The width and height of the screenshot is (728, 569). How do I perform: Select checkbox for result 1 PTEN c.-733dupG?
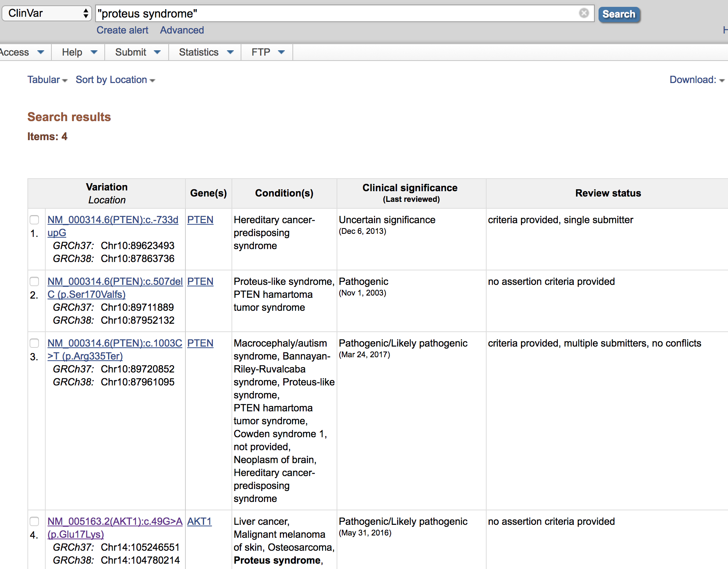34,220
